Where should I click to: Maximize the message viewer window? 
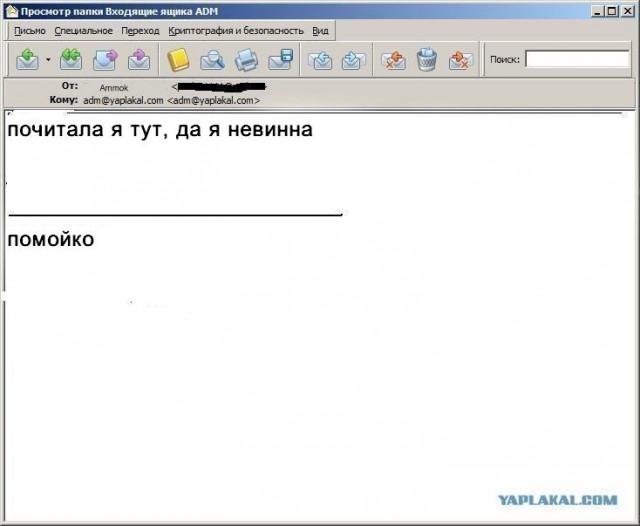pyautogui.click(x=612, y=11)
